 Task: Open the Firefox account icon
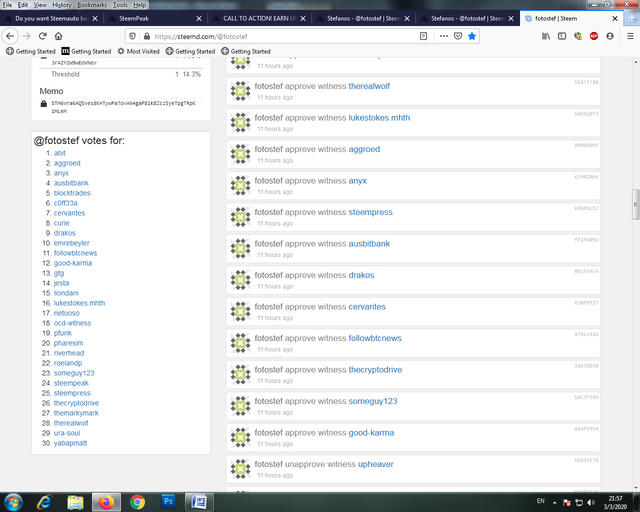pyautogui.click(x=610, y=36)
